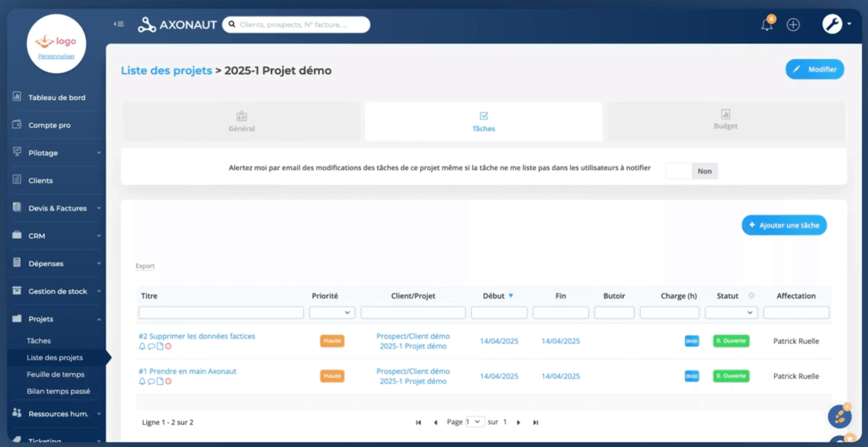The height and width of the screenshot is (447, 868).
Task: Toggle the email alert switch set to Non
Action: click(691, 171)
